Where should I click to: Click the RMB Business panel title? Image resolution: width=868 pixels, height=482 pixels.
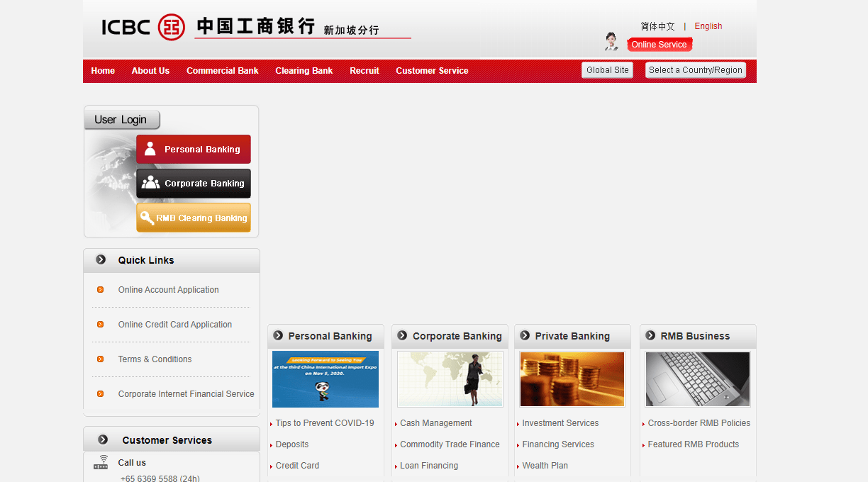click(x=695, y=336)
